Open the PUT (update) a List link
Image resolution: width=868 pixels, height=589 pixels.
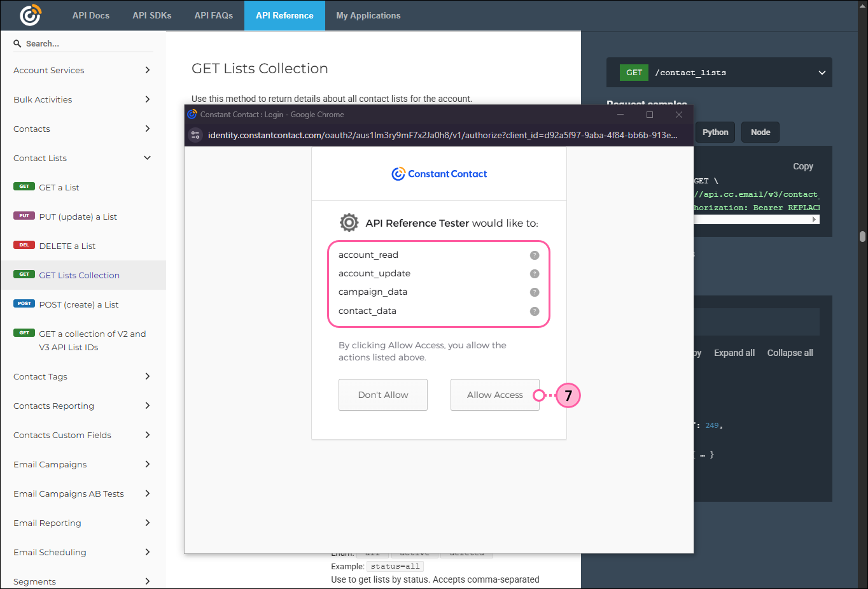(78, 216)
